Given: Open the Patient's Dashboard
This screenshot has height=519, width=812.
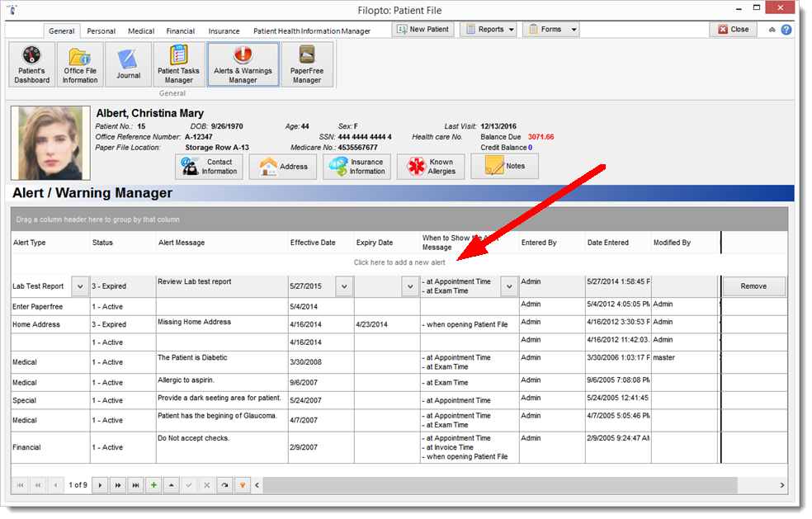Looking at the screenshot, I should pos(32,64).
